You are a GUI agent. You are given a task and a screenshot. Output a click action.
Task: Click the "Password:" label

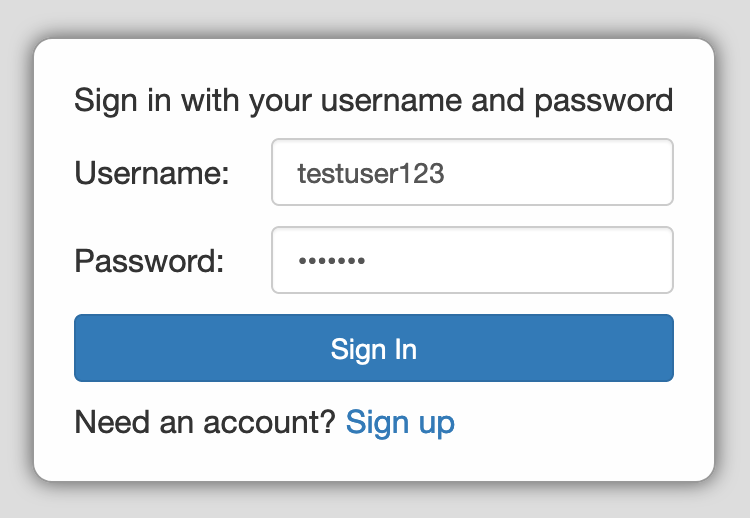149,261
